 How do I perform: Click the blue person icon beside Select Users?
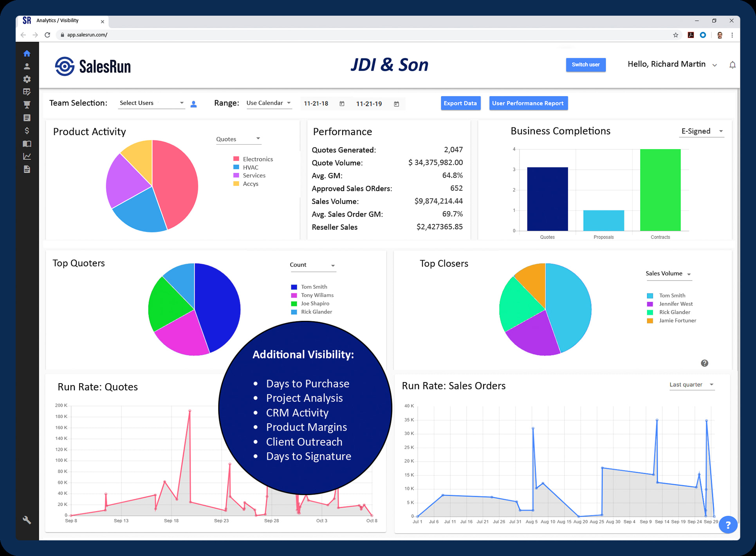pyautogui.click(x=193, y=104)
